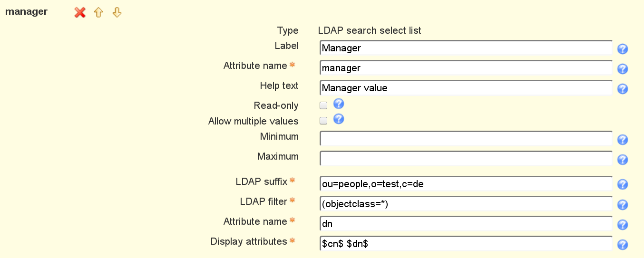This screenshot has width=644, height=258.
Task: Open help for LDAP suffix
Action: [x=622, y=184]
